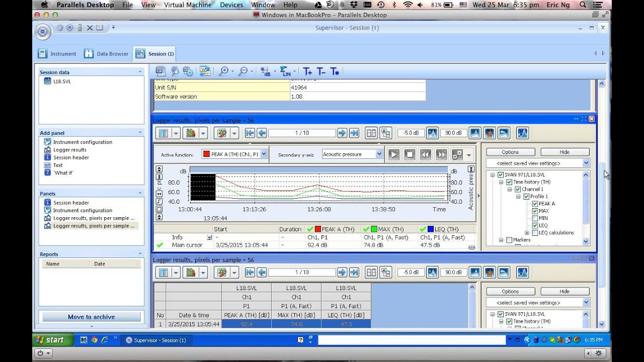Go to last page in chart panel
The width and height of the screenshot is (644, 362).
tap(354, 133)
